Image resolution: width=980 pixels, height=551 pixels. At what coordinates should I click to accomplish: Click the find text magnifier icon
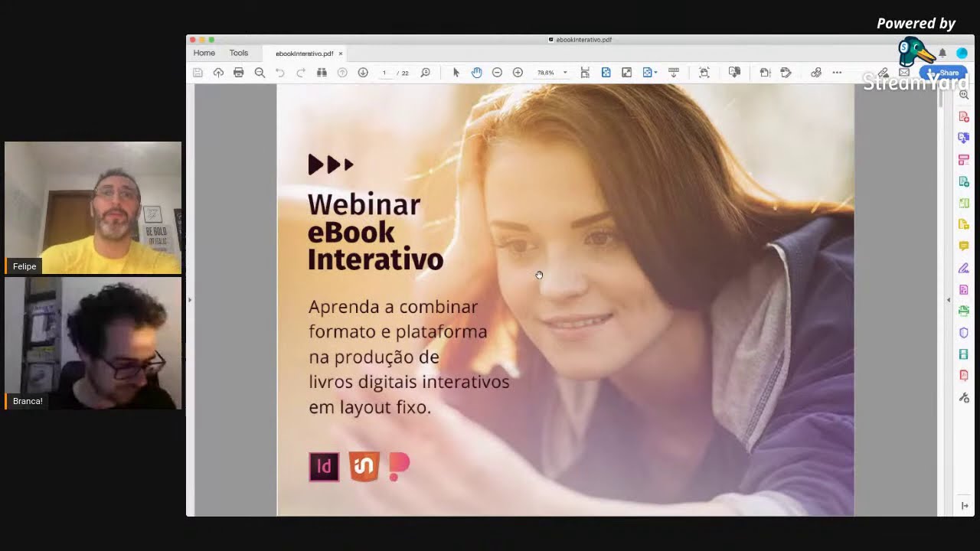[x=260, y=73]
